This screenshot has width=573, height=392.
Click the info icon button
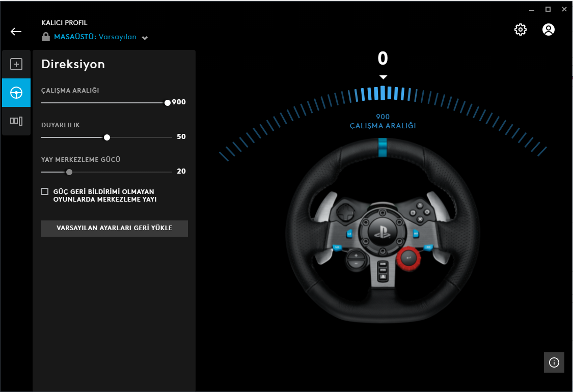(554, 362)
